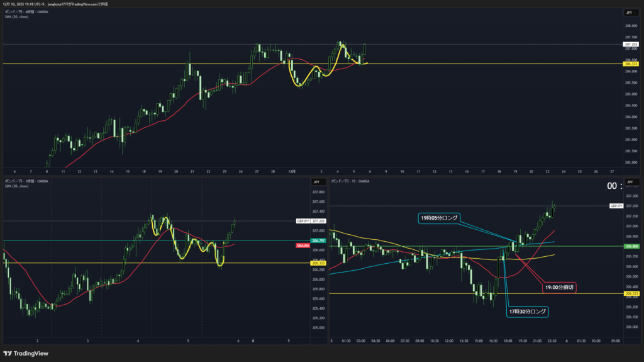Screen dimensions: 644x362
Task: Click the ポンド／円 15 OANDA symbol title
Action: click(350, 181)
